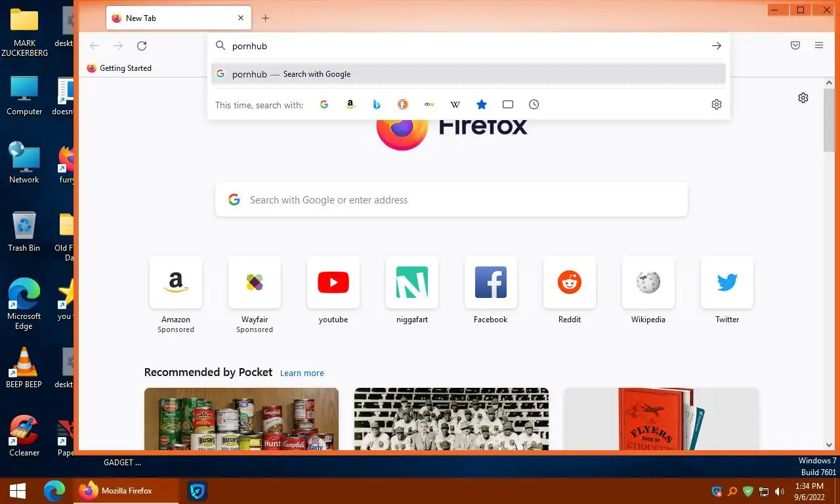Open new tab page personalize gear
This screenshot has width=840, height=504.
coord(803,98)
